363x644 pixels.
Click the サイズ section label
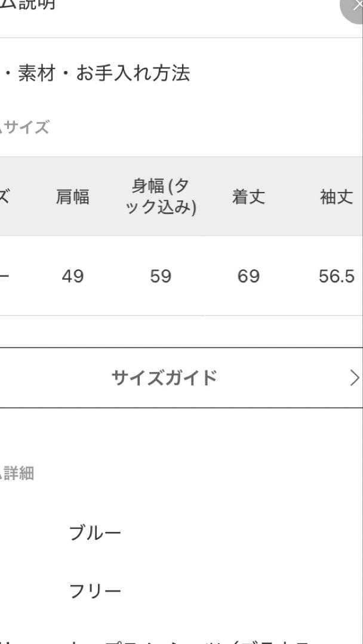pos(25,126)
